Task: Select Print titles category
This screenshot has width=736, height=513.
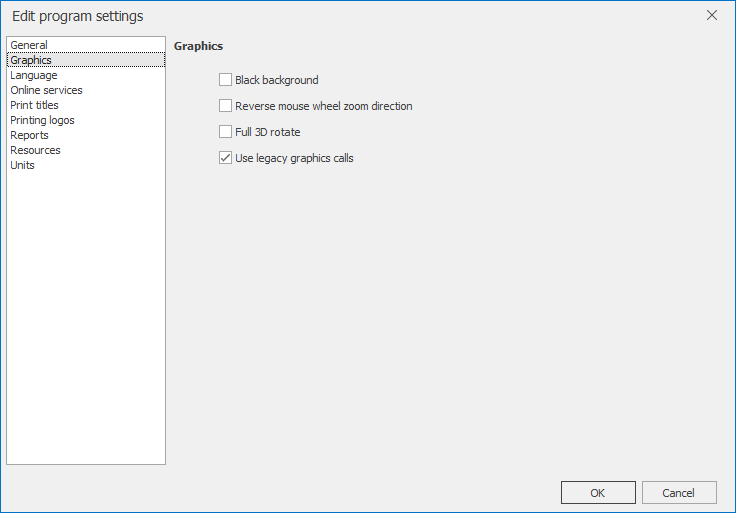Action: (x=86, y=105)
